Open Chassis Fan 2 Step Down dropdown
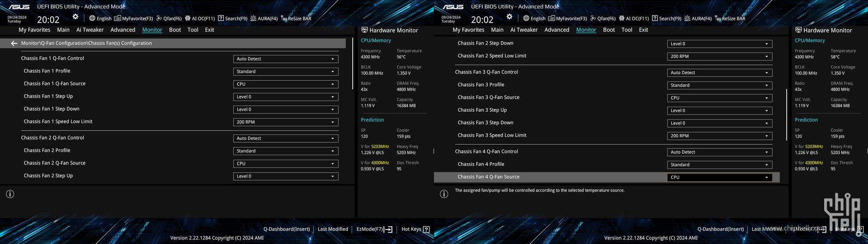The height and width of the screenshot is (244, 868). (720, 44)
